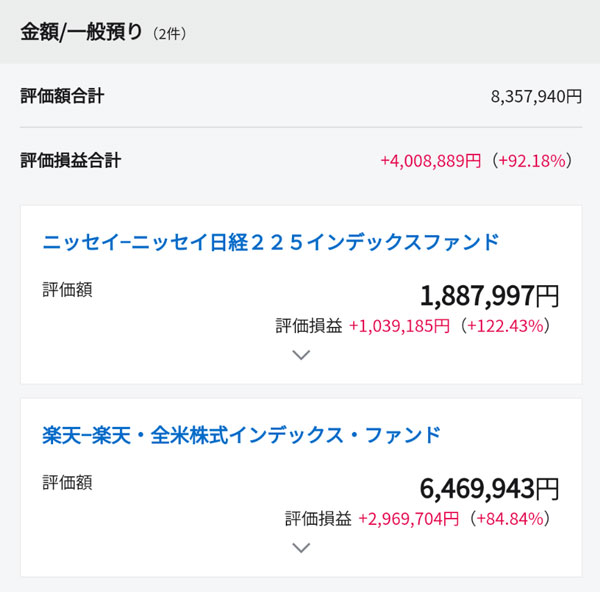Click the (2件) item count
Image resolution: width=600 pixels, height=592 pixels.
click(170, 33)
